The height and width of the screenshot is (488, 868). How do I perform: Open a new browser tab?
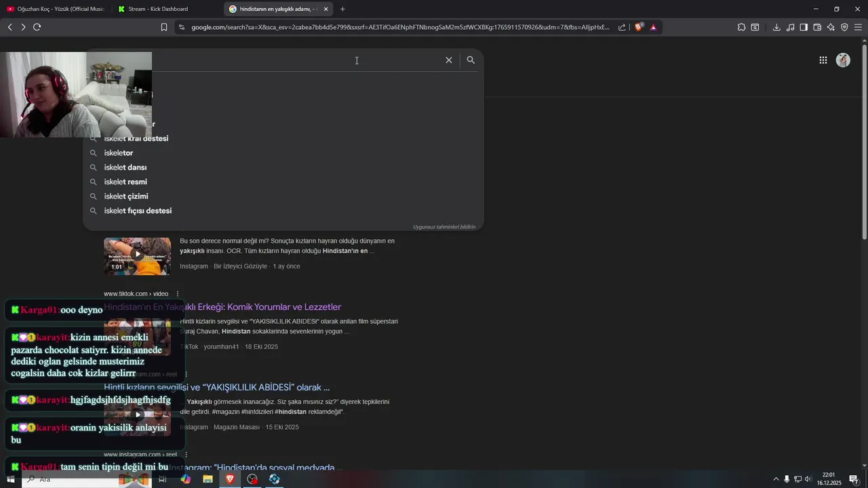[342, 9]
